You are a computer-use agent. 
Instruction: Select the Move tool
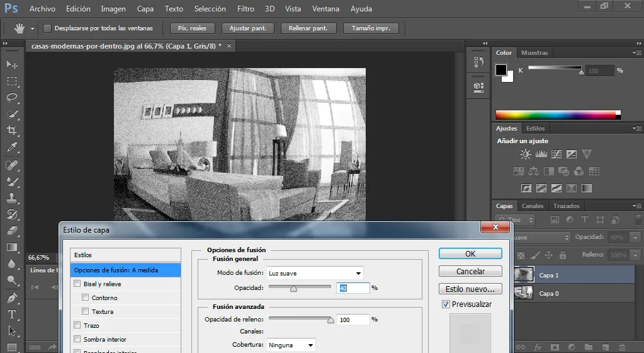[x=12, y=64]
